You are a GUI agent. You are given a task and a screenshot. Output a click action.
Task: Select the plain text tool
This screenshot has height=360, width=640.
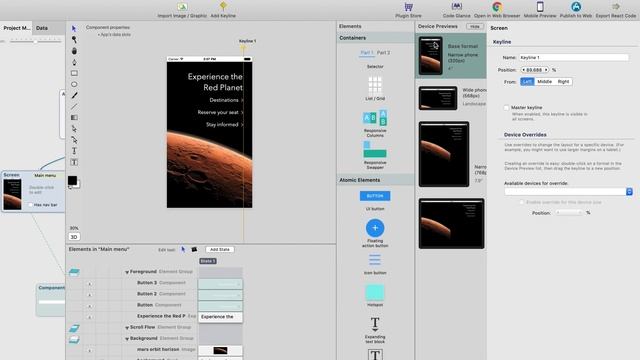tap(74, 151)
